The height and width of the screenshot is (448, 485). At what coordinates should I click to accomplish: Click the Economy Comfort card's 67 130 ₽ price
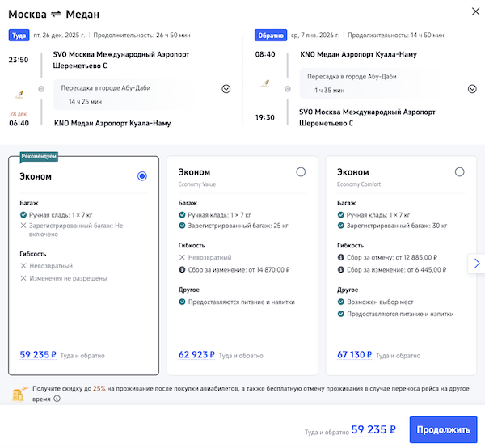pyautogui.click(x=355, y=354)
